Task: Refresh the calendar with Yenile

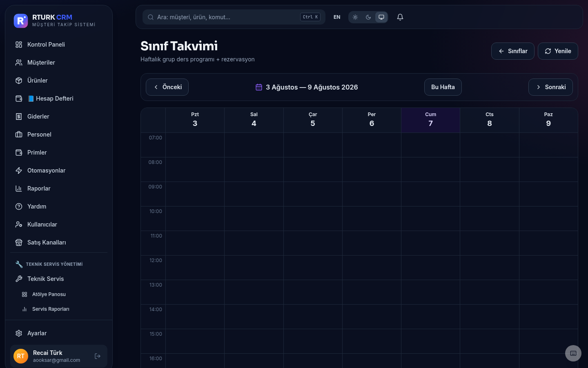Action: coord(558,51)
